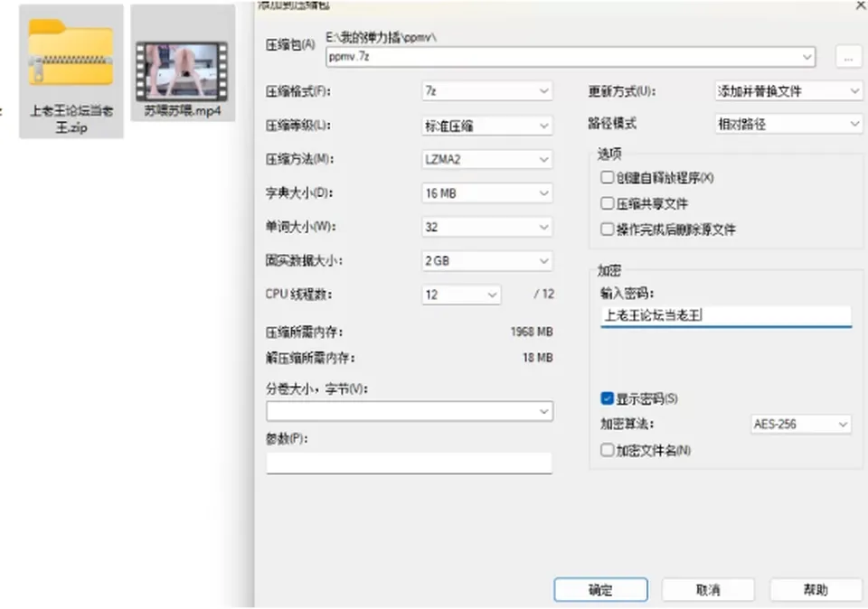Open the 单词大小 dropdown showing 32
The height and width of the screenshot is (609, 868).
[x=487, y=228]
